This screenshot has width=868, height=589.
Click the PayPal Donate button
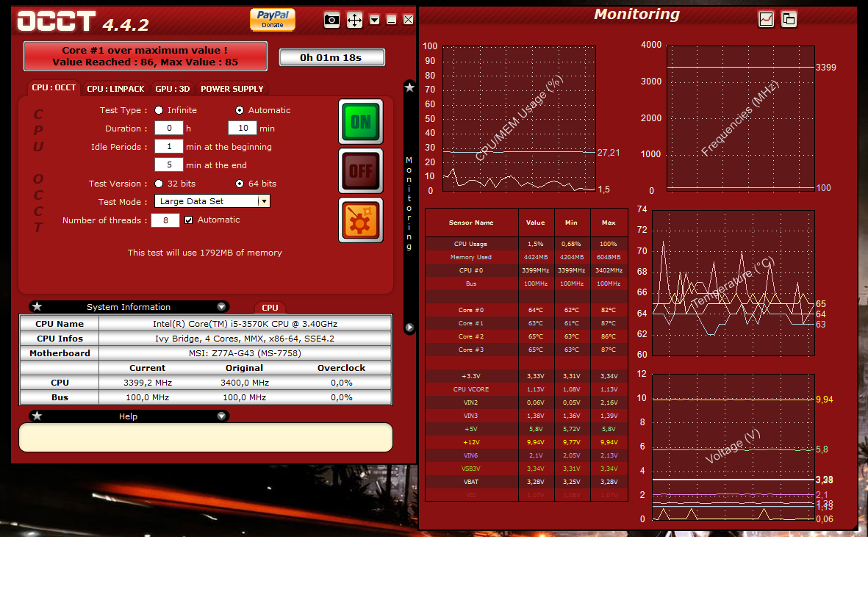(273, 19)
